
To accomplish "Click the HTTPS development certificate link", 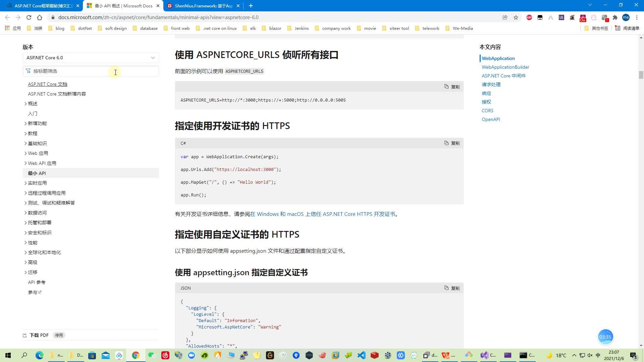I will tap(322, 214).
